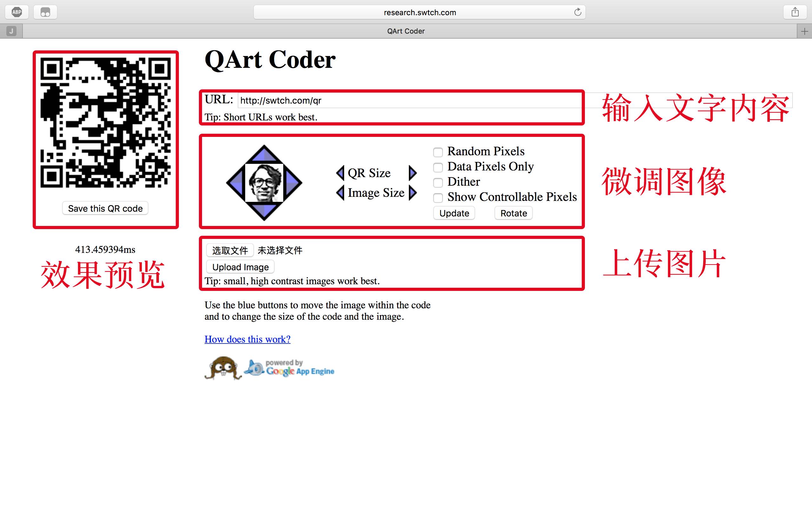The width and height of the screenshot is (812, 507).
Task: Open the Safari share icon
Action: (x=795, y=12)
